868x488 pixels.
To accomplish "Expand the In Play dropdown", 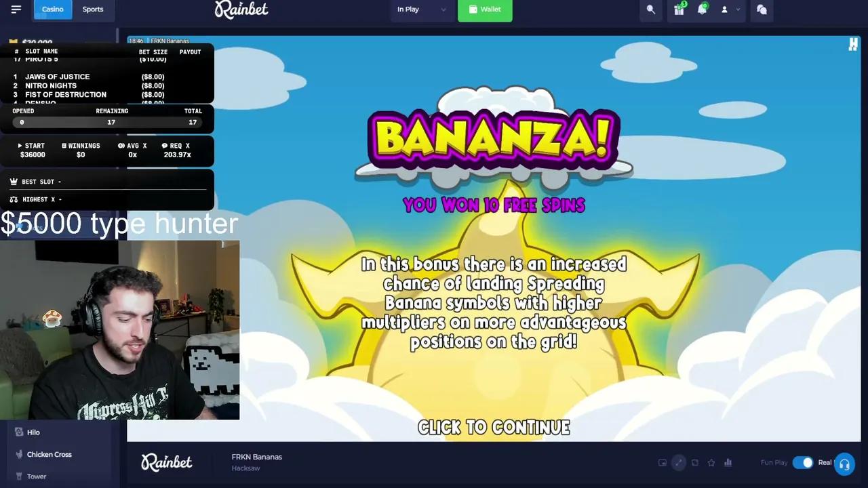I will (x=421, y=9).
